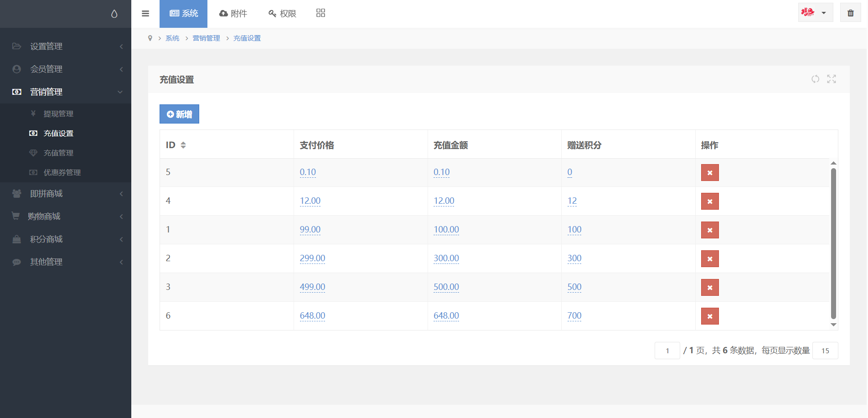Delete the row with ID 5
868x418 pixels.
coord(709,173)
